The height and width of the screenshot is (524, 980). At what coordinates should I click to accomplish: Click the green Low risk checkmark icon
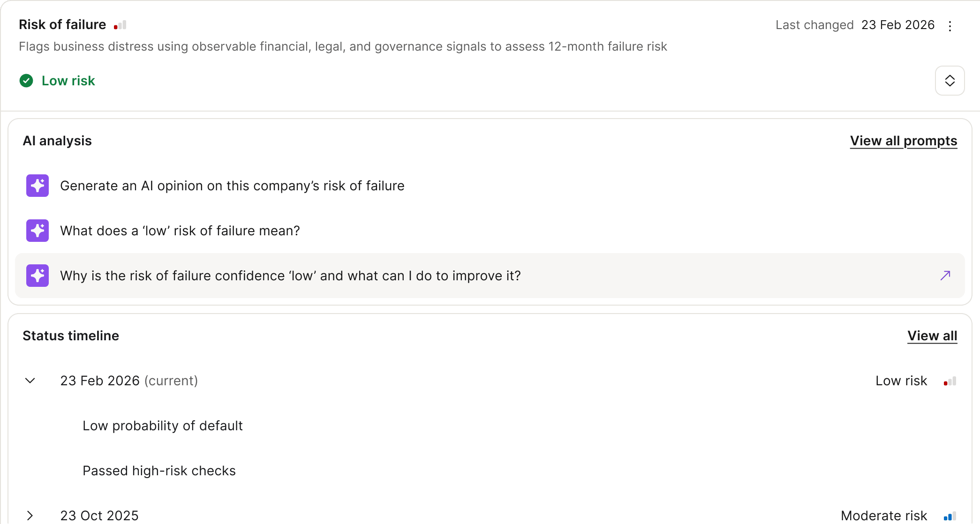coord(26,81)
